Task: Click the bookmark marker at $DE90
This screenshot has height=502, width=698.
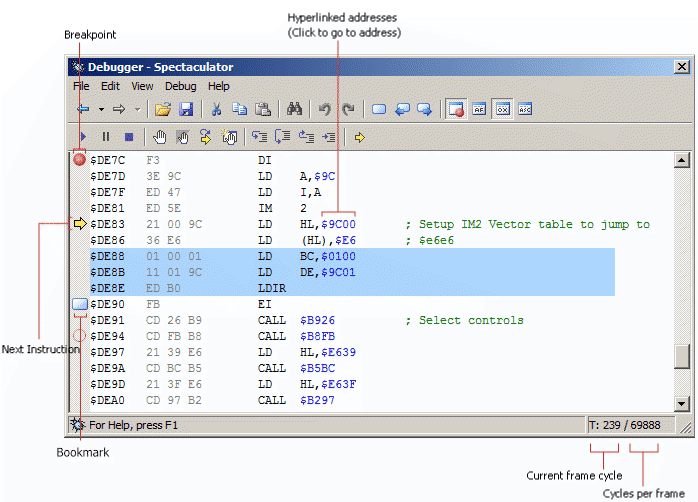Action: (80, 304)
